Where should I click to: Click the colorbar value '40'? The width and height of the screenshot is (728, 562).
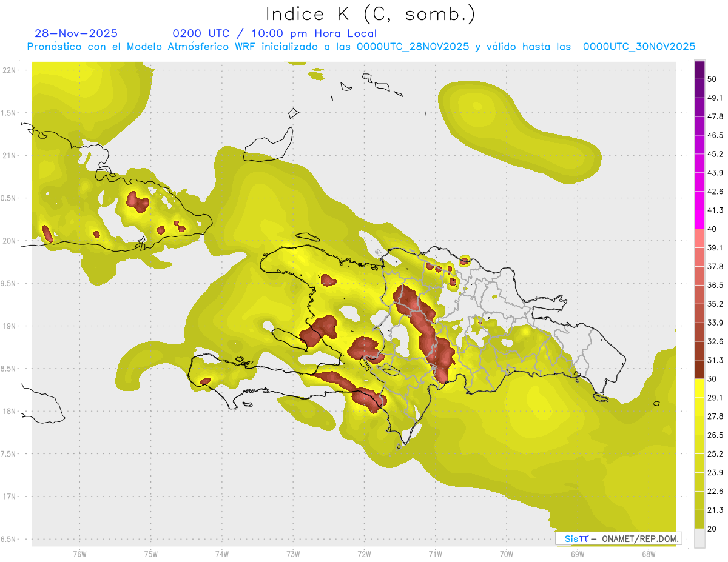click(712, 229)
